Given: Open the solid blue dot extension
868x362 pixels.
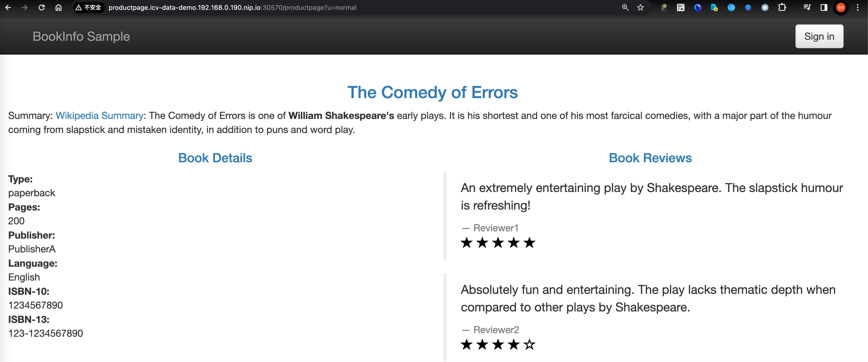Looking at the screenshot, I should [x=748, y=7].
